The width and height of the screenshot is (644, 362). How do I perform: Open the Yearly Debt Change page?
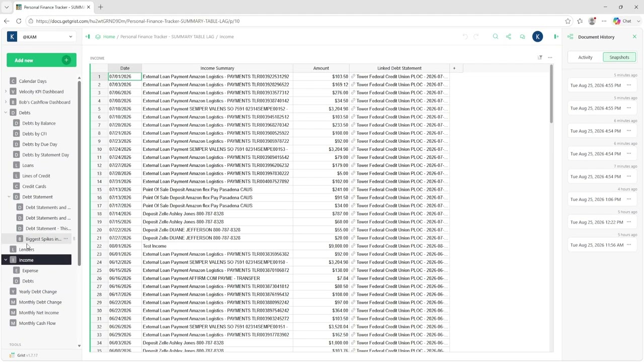[x=38, y=292]
